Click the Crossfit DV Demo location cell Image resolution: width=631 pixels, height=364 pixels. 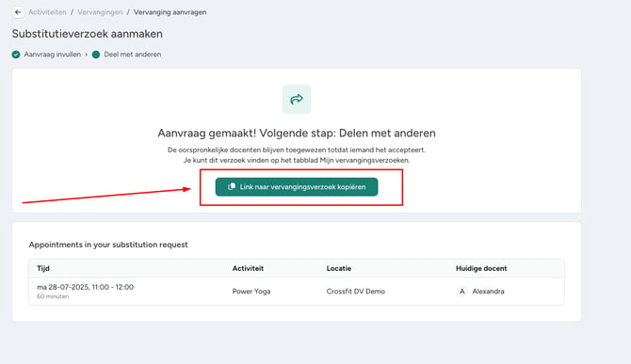coord(356,292)
